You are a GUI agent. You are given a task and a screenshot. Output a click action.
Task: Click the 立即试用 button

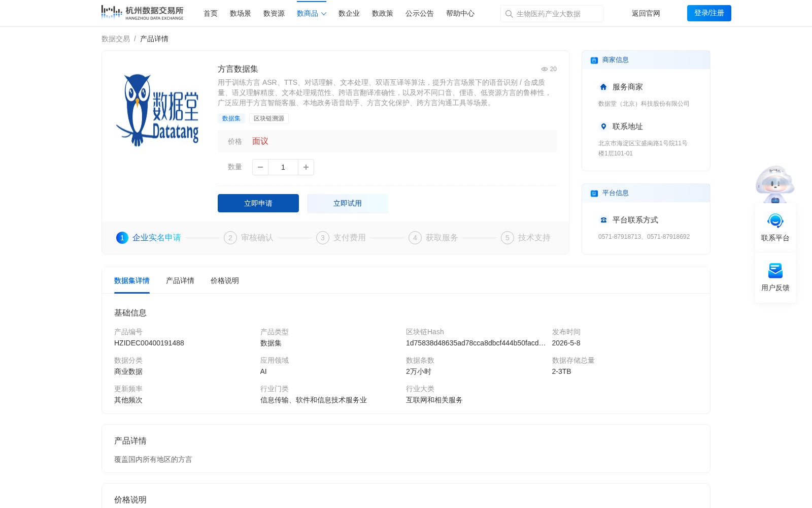pos(348,203)
